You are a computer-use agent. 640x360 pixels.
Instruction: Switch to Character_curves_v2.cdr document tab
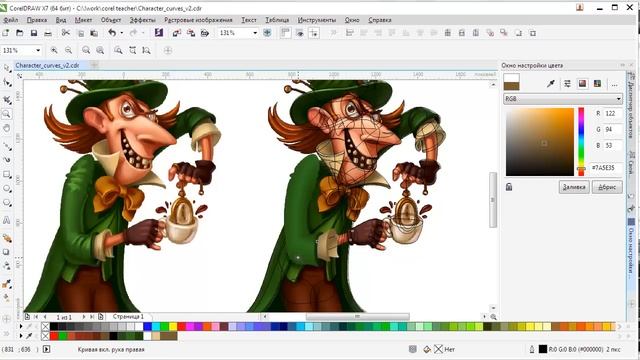pyautogui.click(x=47, y=65)
